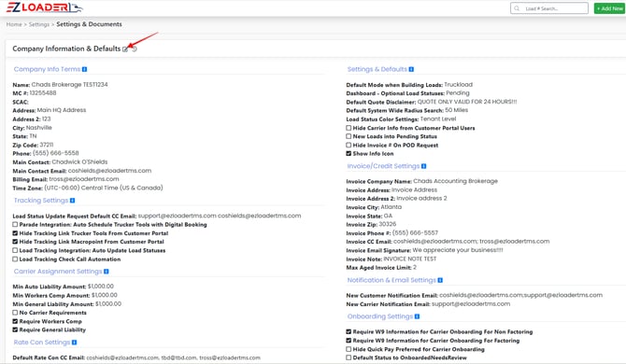Click New Carrier Notification Email value

click(471, 303)
